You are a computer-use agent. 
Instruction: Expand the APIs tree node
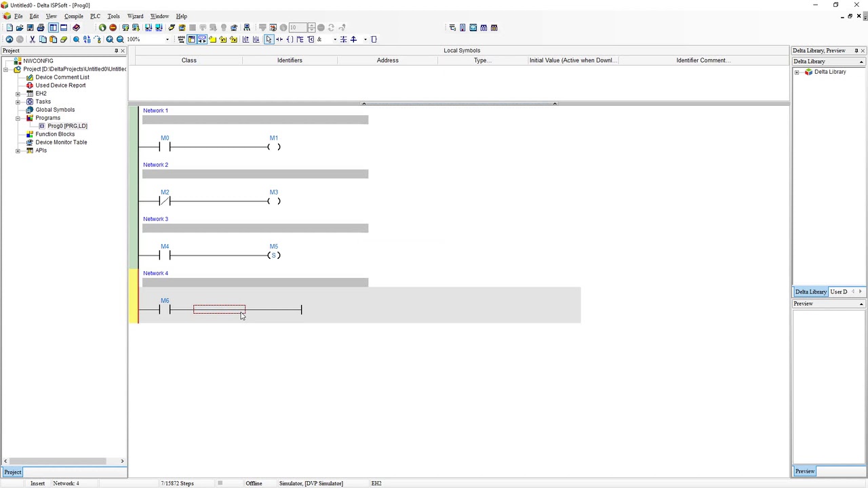18,150
